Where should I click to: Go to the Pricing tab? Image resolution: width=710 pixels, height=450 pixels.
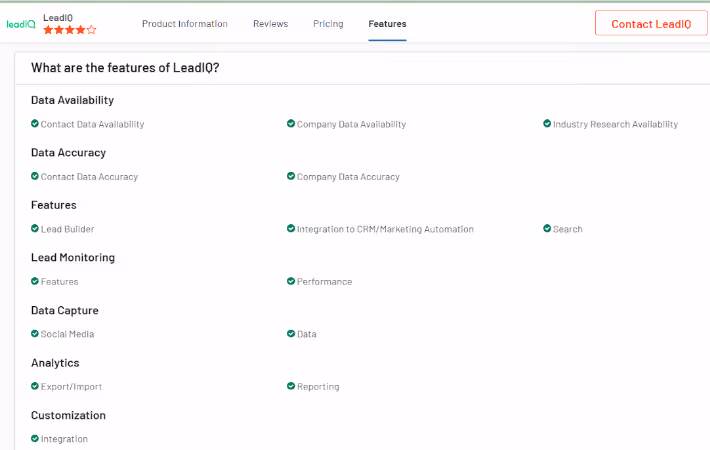[x=328, y=24]
